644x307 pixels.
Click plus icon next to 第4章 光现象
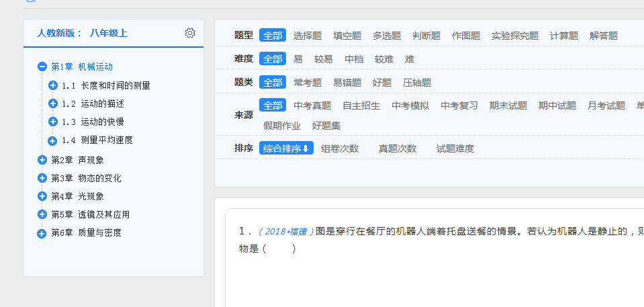pyautogui.click(x=42, y=196)
